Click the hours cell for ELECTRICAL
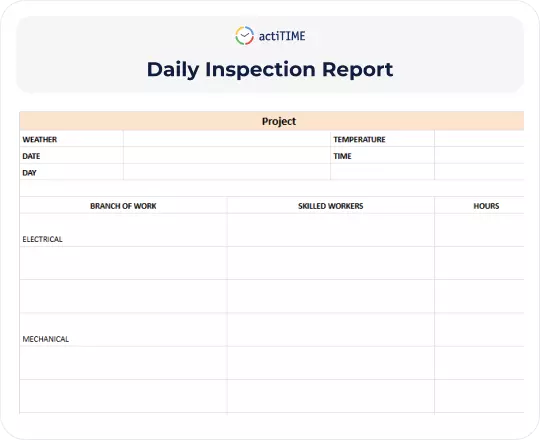 (x=479, y=230)
